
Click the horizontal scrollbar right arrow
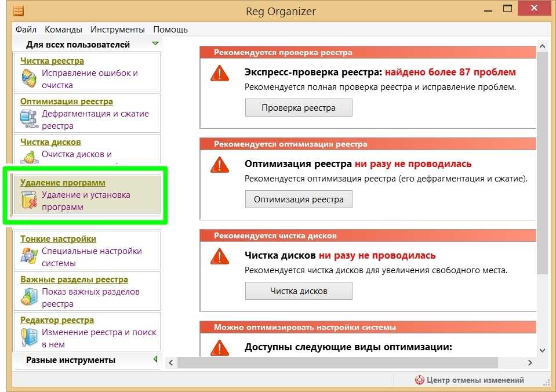click(x=529, y=362)
